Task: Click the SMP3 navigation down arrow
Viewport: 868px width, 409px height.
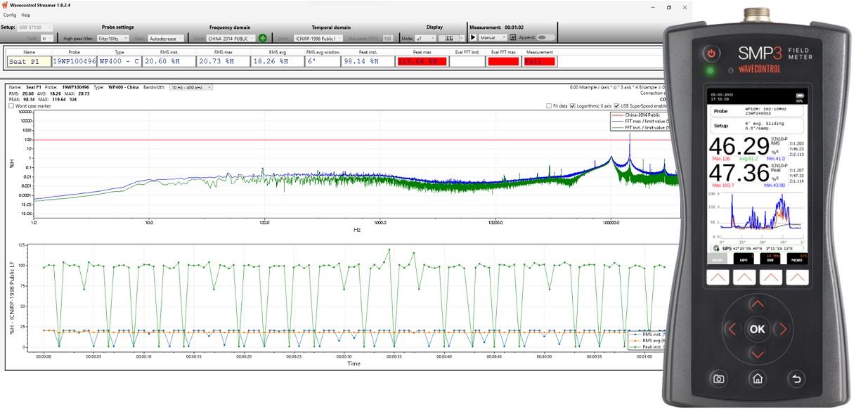Action: click(x=757, y=353)
